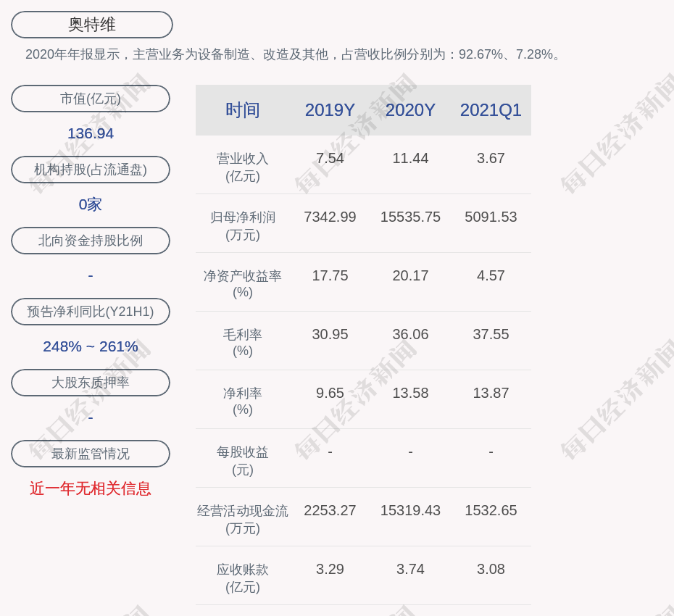The width and height of the screenshot is (674, 616).
Task: Click the 预告净利同比(Y21H1) label
Action: (91, 312)
